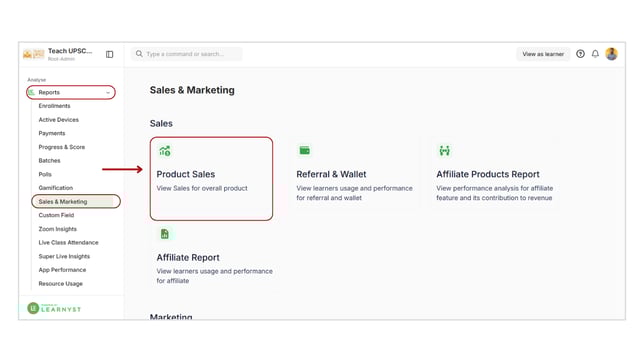The image size is (644, 362).
Task: Open the help question mark icon
Action: tap(580, 54)
